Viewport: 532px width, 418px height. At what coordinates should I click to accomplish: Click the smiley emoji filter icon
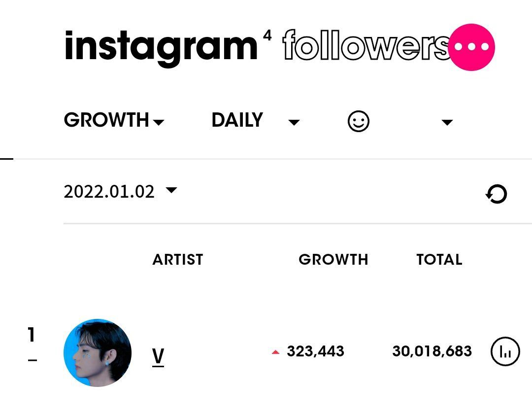[x=359, y=121]
